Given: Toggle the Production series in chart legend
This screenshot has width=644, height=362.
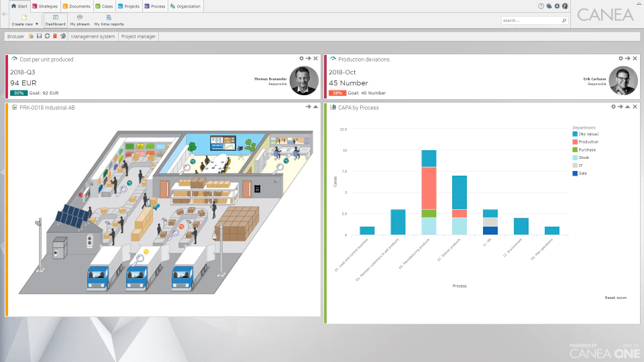Looking at the screenshot, I should coord(585,141).
